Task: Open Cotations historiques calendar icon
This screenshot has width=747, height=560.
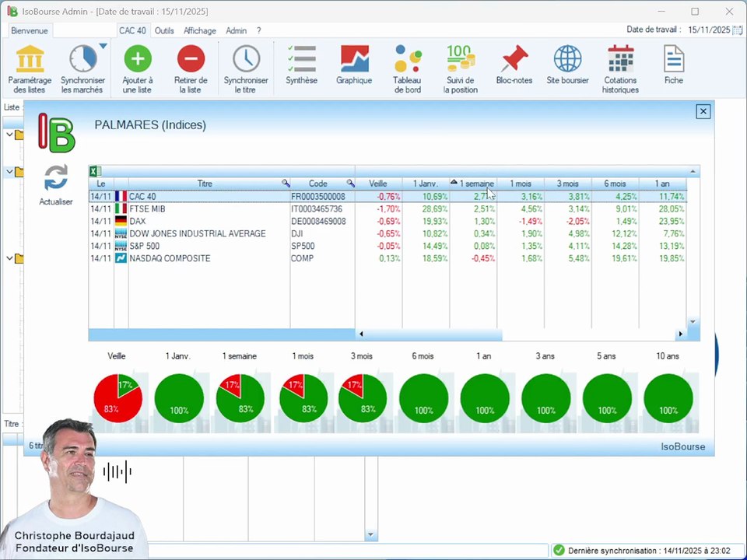Action: click(620, 58)
